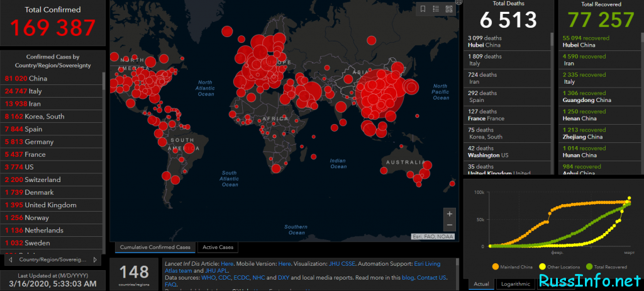This screenshot has width=644, height=291.
Task: Select 81 020 China row
Action: (52, 79)
